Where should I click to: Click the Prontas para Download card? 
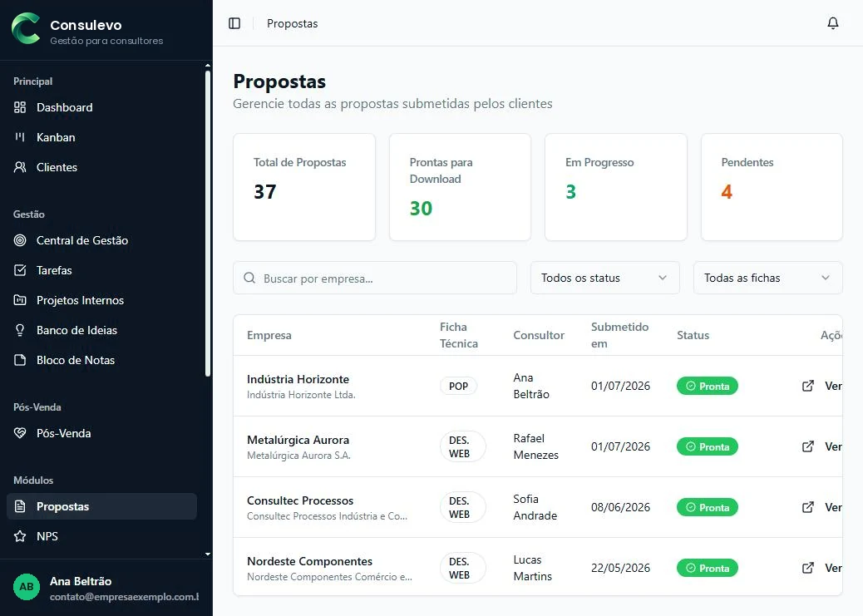pos(460,187)
